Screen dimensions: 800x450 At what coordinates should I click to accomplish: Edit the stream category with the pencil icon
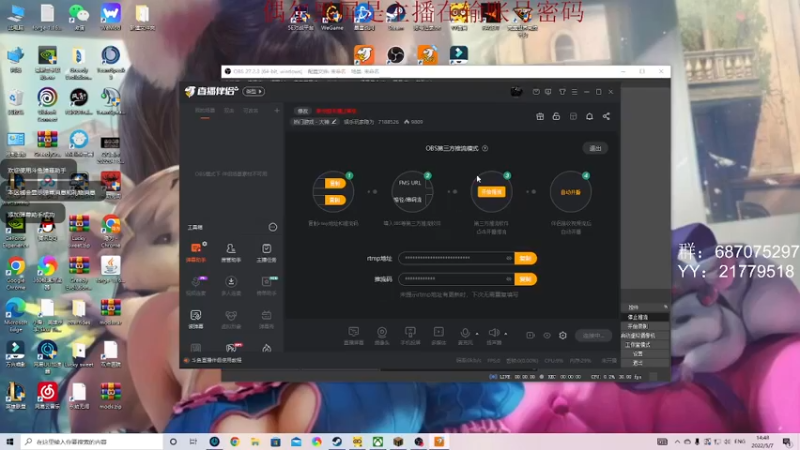pyautogui.click(x=334, y=122)
